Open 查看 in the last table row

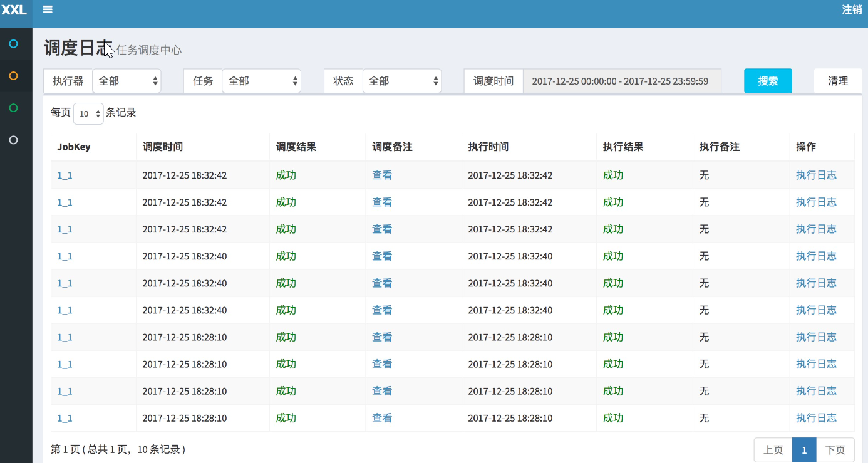point(382,418)
